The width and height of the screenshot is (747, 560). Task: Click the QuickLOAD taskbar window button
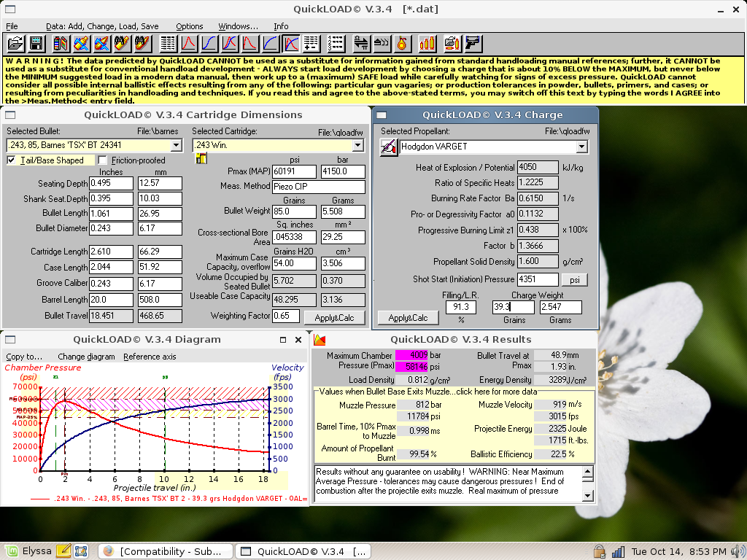(303, 551)
